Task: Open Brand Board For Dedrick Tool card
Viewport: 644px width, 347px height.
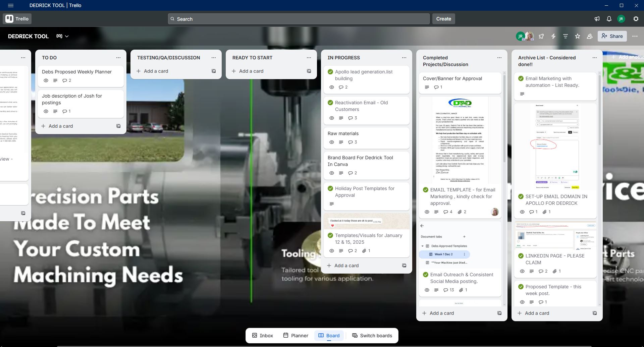Action: click(367, 166)
